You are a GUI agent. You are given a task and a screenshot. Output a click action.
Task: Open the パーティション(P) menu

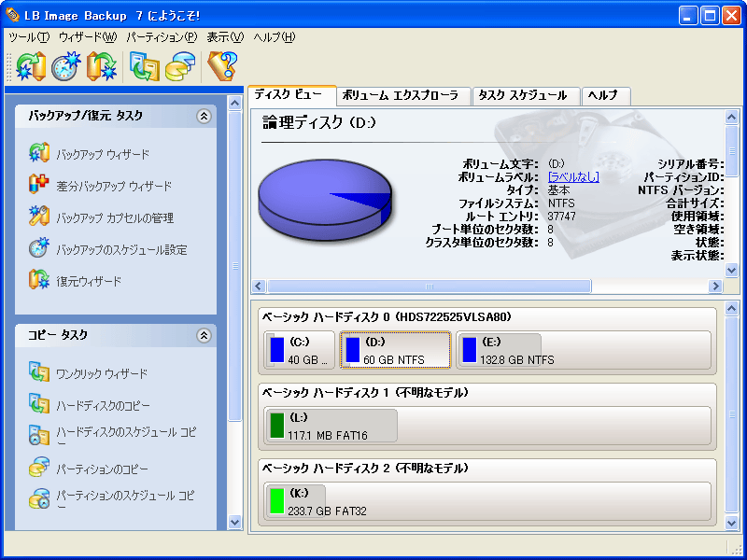pos(162,37)
